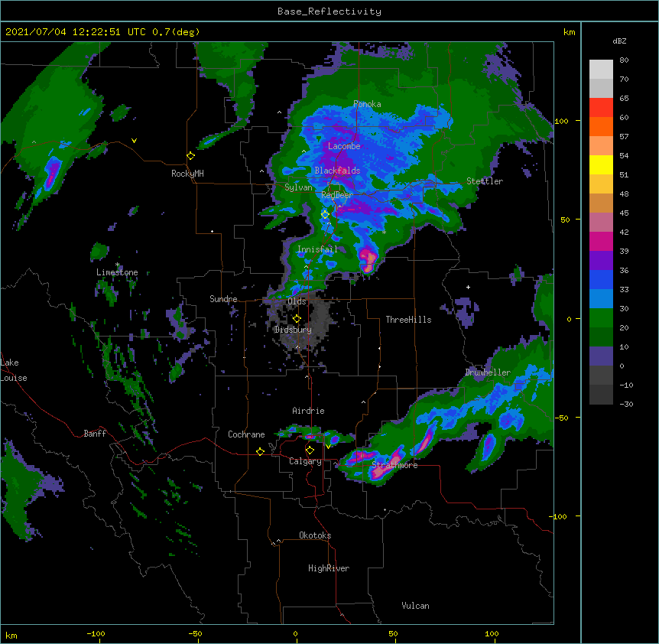The width and height of the screenshot is (659, 644).
Task: Select the yellow 51-54 dBZ legend swatch
Action: pos(601,164)
